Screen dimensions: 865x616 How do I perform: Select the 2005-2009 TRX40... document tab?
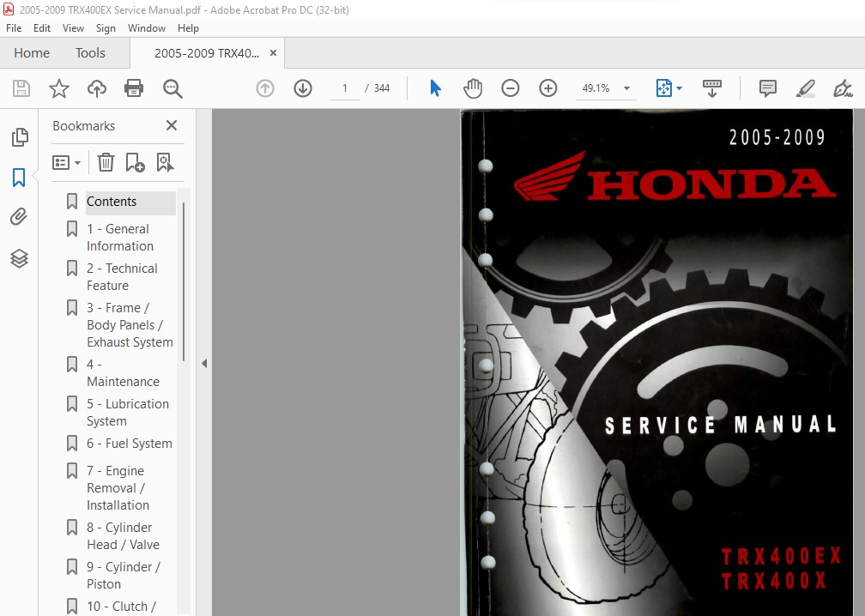tap(207, 53)
